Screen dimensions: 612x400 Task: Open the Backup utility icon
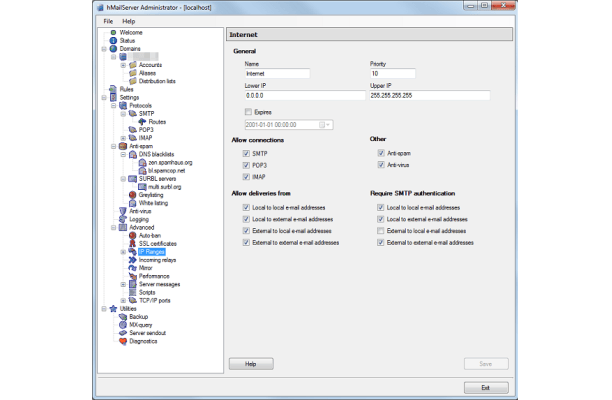123,316
